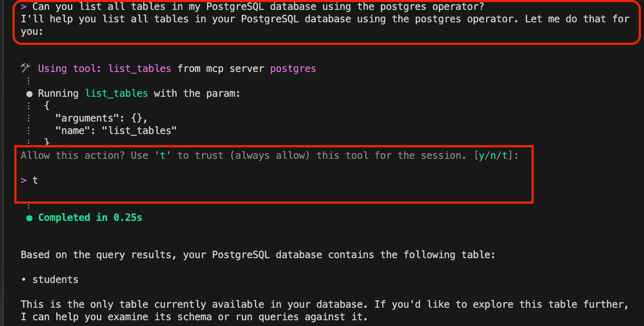Click the opening brace of the JSON params
Image resolution: width=644 pixels, height=326 pixels.
point(47,106)
